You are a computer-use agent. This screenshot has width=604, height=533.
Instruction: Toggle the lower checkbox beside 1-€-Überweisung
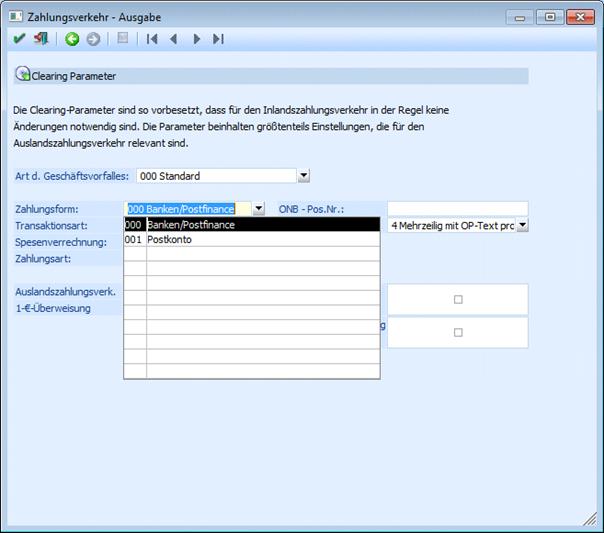coord(458,332)
